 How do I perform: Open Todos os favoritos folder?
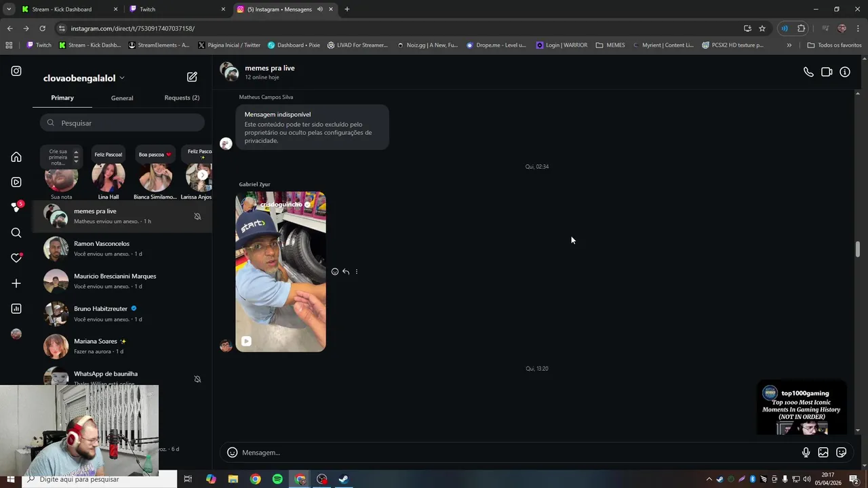pyautogui.click(x=834, y=45)
